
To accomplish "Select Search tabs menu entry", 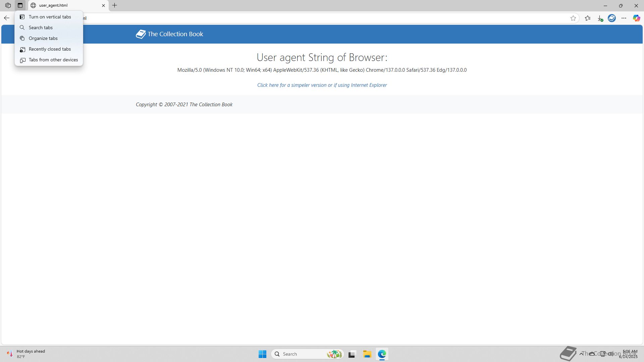I will 41,27.
